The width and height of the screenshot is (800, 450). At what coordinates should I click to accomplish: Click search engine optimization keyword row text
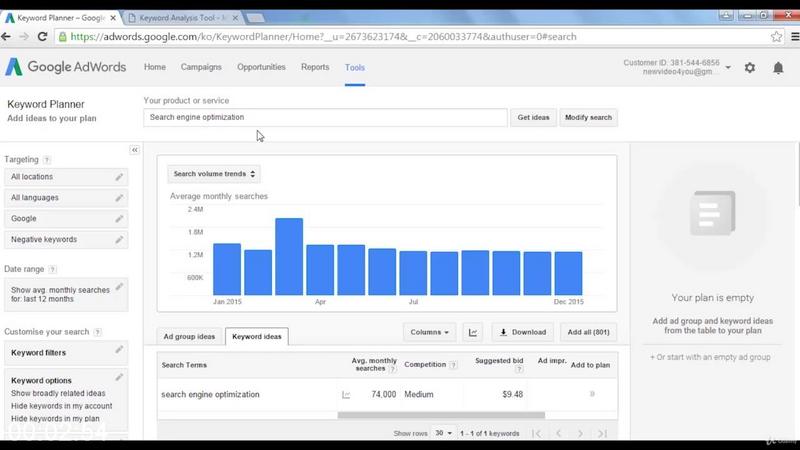tap(210, 394)
